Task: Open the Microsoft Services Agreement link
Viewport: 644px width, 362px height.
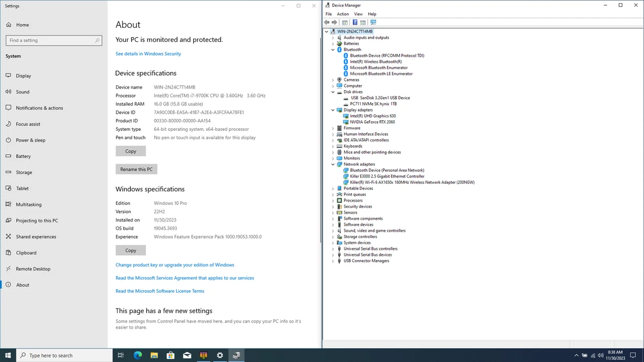Action: [185, 278]
